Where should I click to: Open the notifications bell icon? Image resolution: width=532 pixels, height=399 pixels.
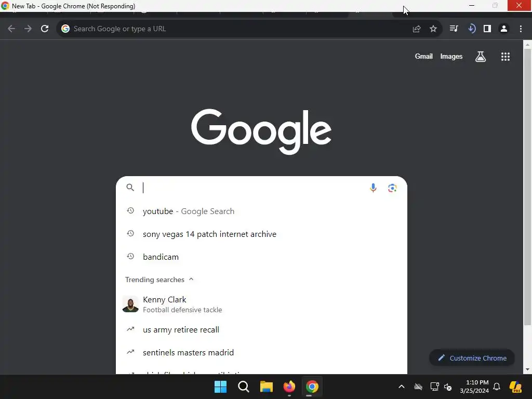tap(496, 387)
